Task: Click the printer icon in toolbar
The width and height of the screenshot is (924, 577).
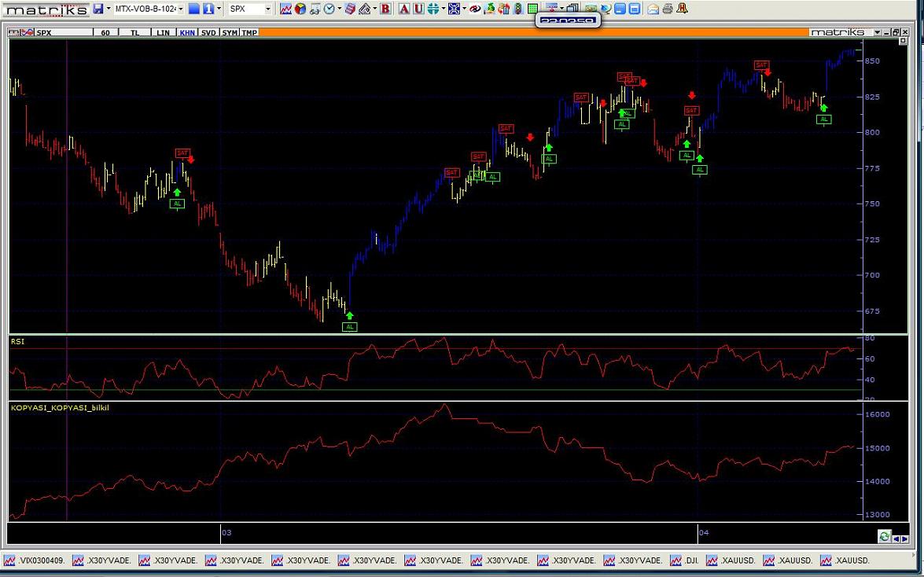Action: [x=668, y=9]
